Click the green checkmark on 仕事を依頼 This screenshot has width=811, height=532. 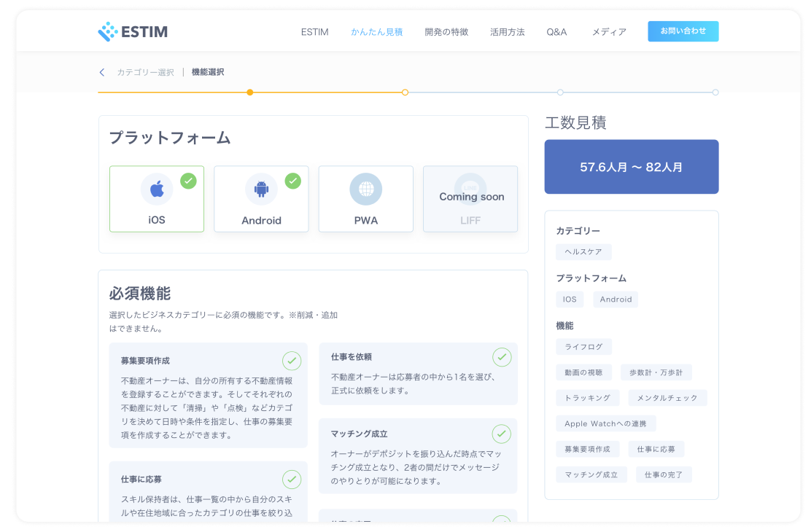pyautogui.click(x=502, y=357)
